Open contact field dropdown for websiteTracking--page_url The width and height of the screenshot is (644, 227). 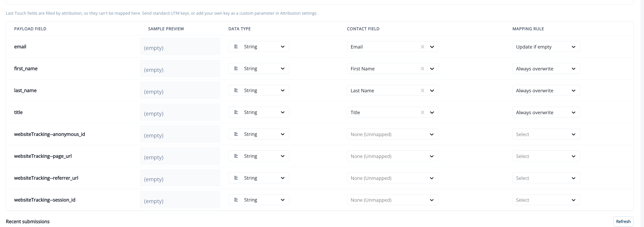[393, 156]
